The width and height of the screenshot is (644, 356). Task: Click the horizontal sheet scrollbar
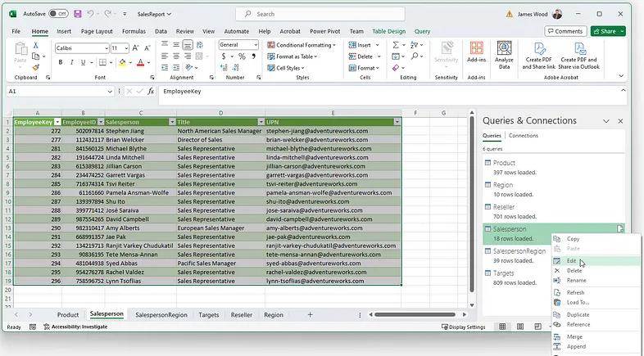pos(415,314)
